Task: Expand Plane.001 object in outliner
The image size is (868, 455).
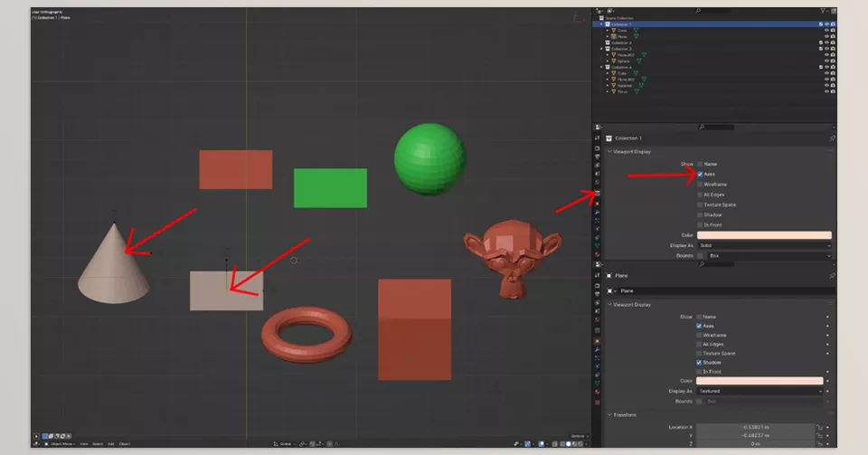Action: (608, 55)
